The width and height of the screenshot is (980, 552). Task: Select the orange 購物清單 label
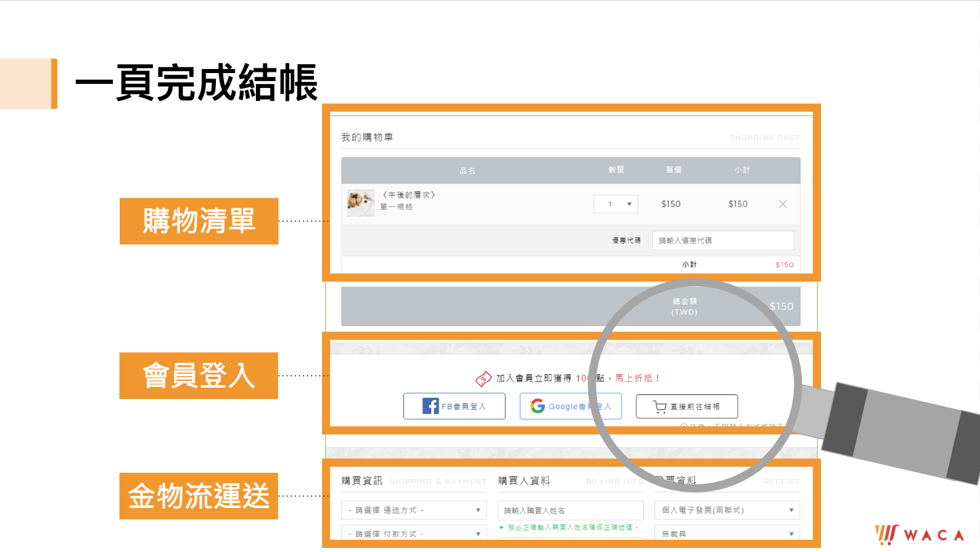(x=199, y=221)
